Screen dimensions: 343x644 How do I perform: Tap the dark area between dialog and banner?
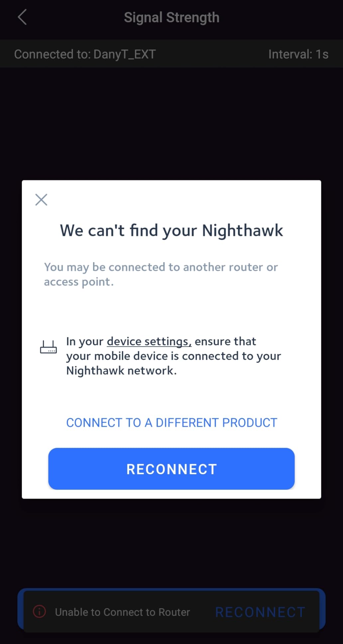[171, 543]
